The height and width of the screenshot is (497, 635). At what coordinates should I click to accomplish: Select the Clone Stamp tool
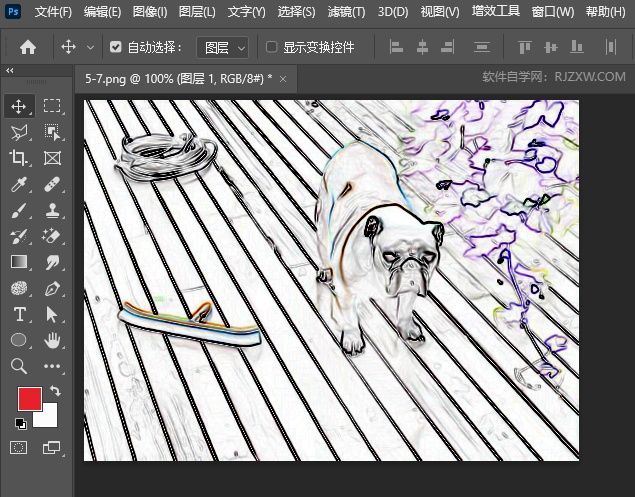point(52,211)
